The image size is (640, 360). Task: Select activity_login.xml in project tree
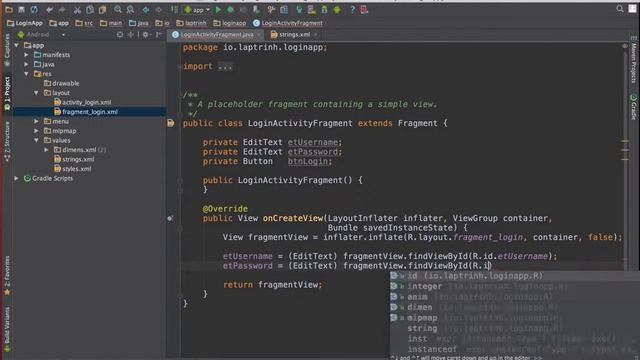pos(82,102)
